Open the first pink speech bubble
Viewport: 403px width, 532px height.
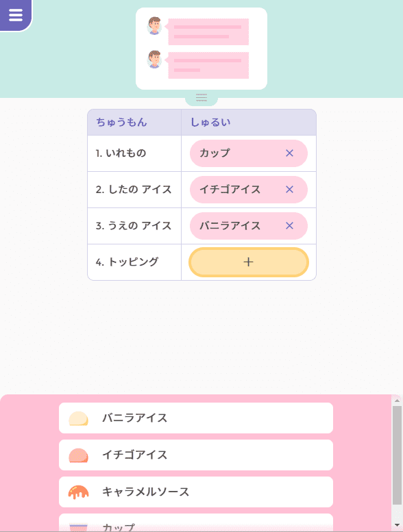[x=208, y=32]
